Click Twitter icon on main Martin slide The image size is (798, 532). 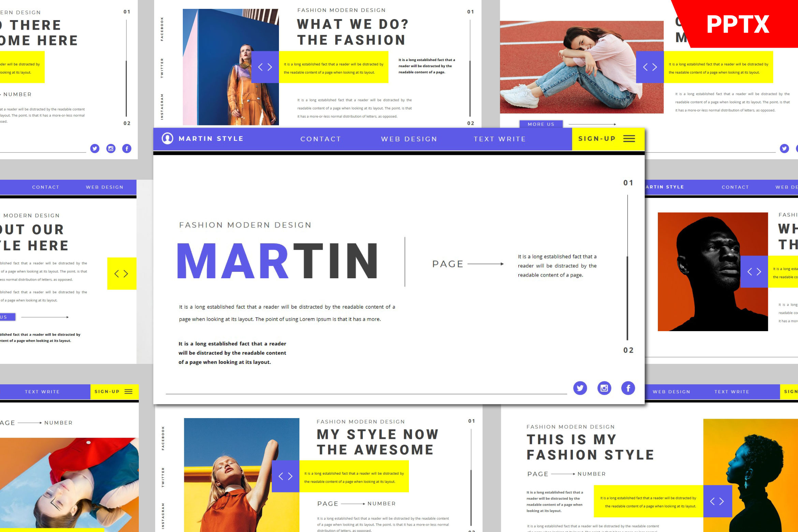pyautogui.click(x=580, y=388)
